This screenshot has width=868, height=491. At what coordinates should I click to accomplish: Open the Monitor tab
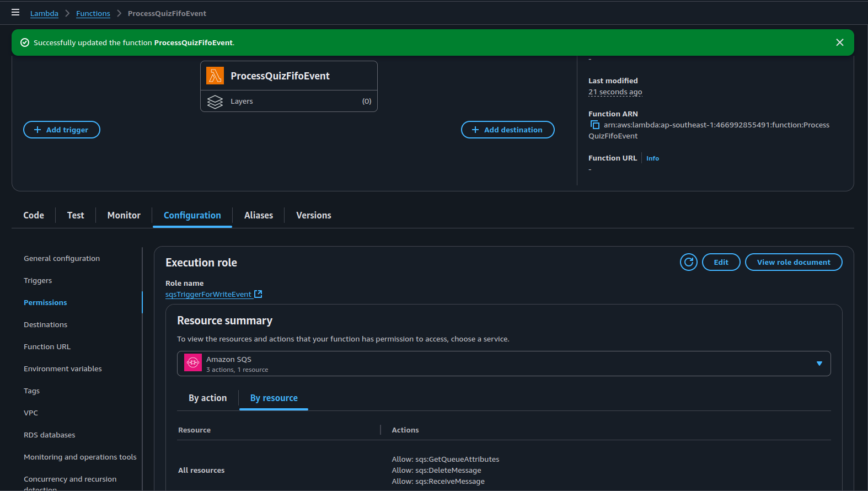coord(124,215)
